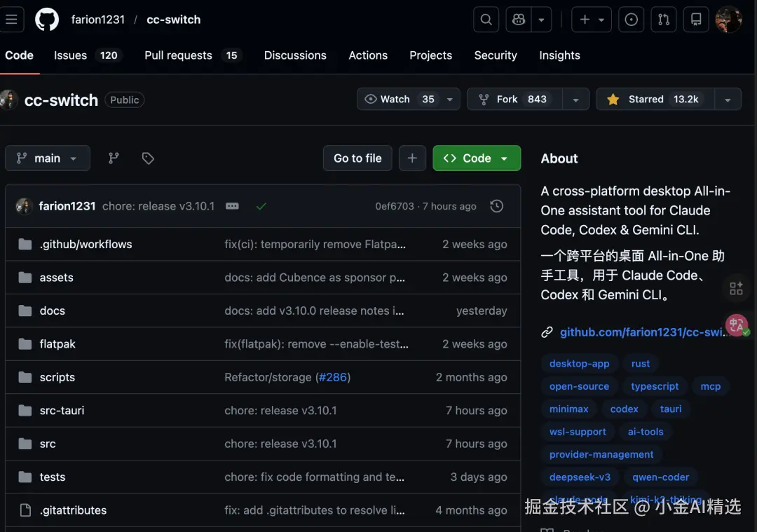Switch to the Code tab
Image resolution: width=757 pixels, height=532 pixels.
tap(20, 55)
